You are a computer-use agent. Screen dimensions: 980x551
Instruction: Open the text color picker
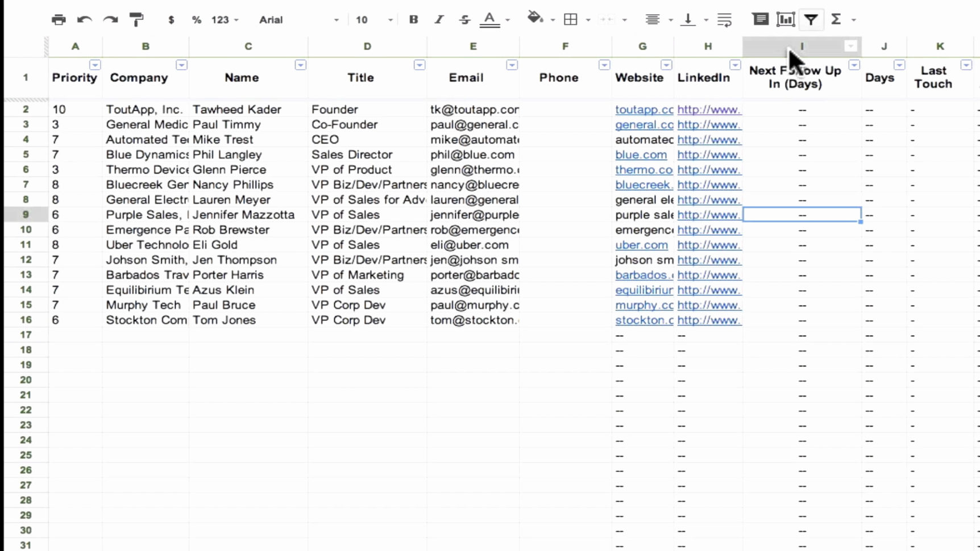click(x=490, y=19)
